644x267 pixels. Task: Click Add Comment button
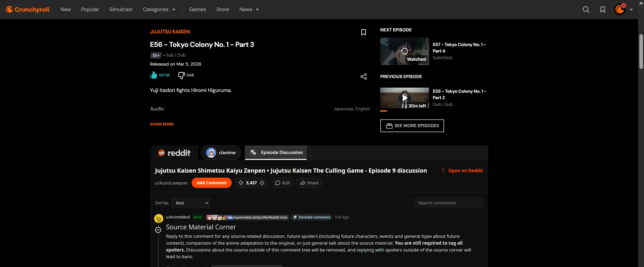(x=212, y=183)
